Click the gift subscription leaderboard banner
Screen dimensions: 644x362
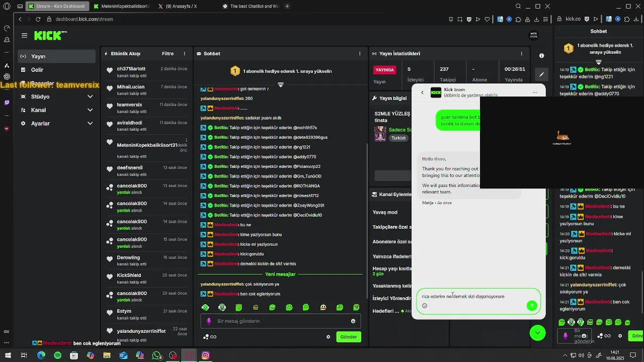tap(281, 71)
